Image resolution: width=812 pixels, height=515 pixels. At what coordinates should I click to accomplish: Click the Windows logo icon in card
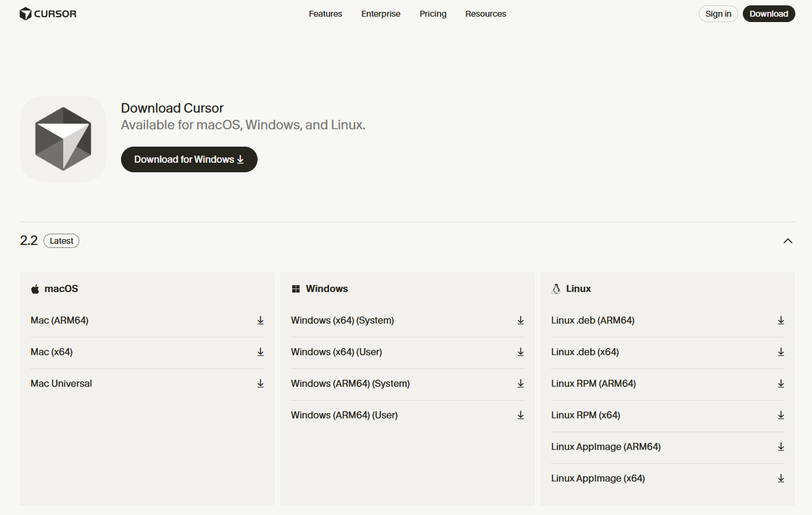tap(295, 289)
